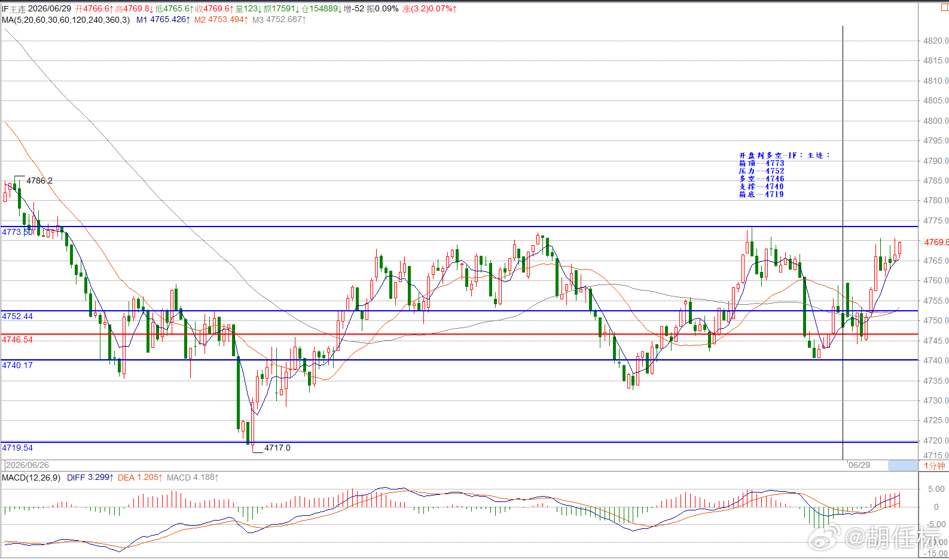Click the 箱顶--4773 annotation line
949x560 pixels.
(761, 163)
